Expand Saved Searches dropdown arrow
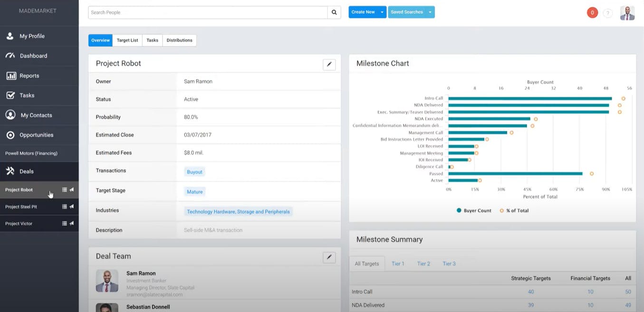The width and height of the screenshot is (644, 312). click(x=430, y=12)
